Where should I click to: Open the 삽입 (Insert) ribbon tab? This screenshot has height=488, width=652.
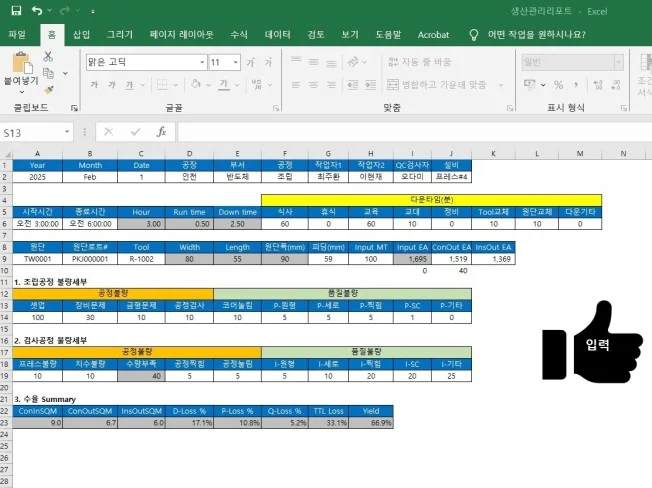pos(81,34)
